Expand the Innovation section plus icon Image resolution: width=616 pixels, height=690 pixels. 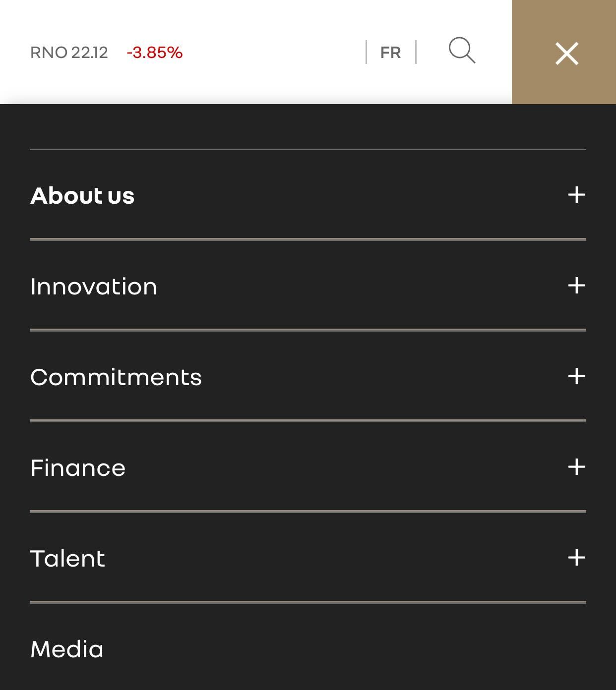click(x=576, y=286)
